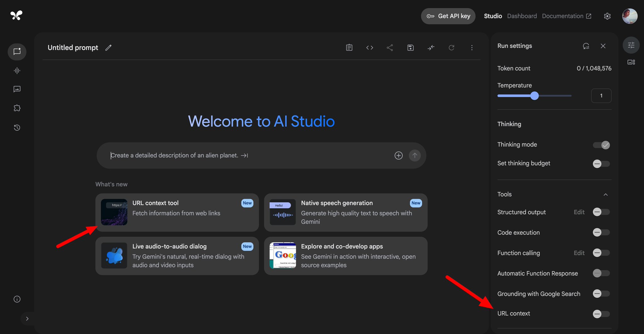The height and width of the screenshot is (334, 644).
Task: Click the user profile avatar
Action: point(630,16)
